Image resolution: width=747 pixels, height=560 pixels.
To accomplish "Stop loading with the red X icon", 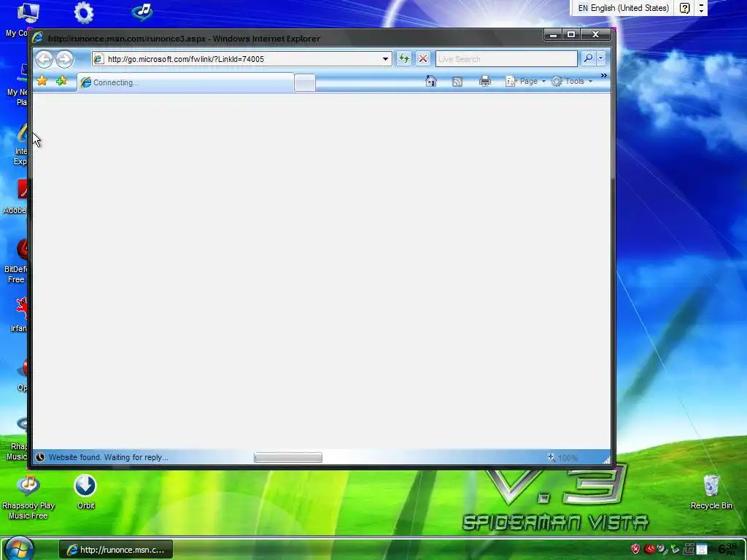I will tap(422, 58).
